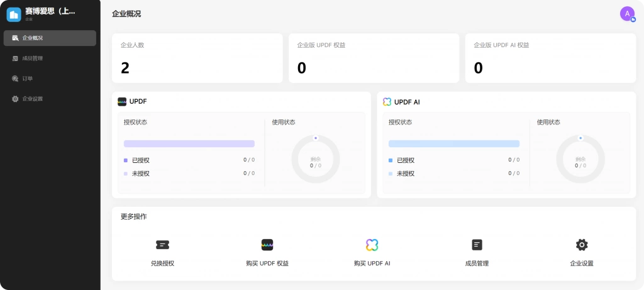Click the enterprise name 赛博爱思（上...
644x290 pixels.
tap(50, 11)
